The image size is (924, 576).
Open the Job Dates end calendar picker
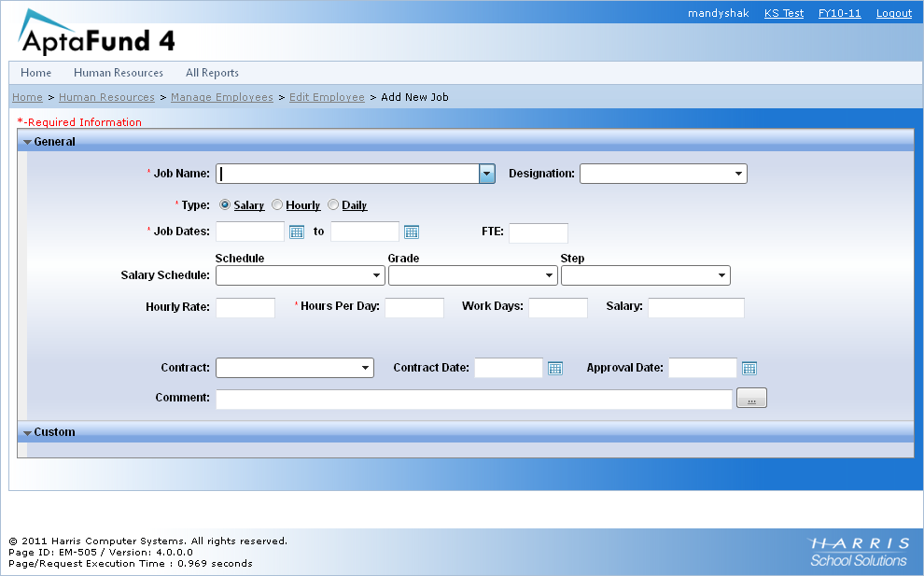click(x=412, y=232)
